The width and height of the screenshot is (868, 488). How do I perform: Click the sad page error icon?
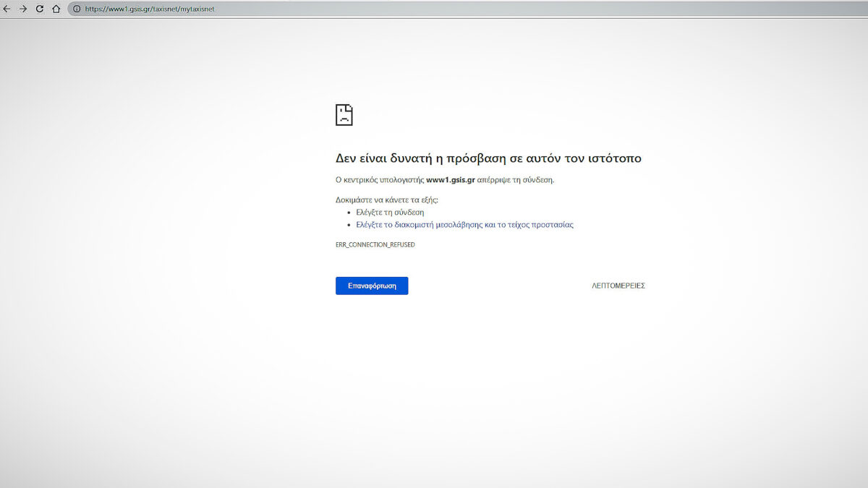coord(344,115)
